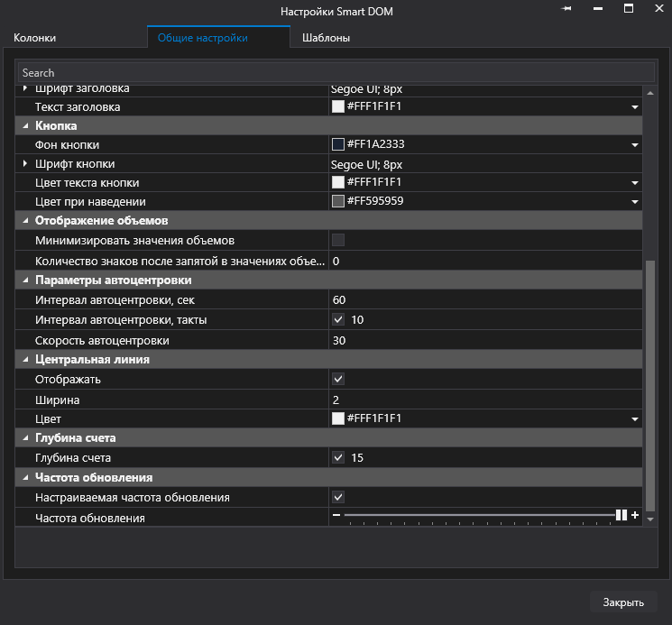672x625 pixels.
Task: Collapse Параметры автоцентровки section
Action: coord(25,280)
